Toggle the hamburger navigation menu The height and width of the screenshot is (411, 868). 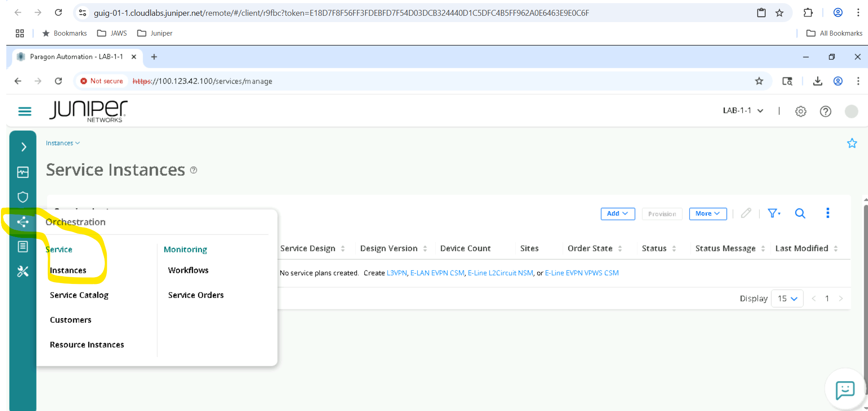click(x=25, y=111)
